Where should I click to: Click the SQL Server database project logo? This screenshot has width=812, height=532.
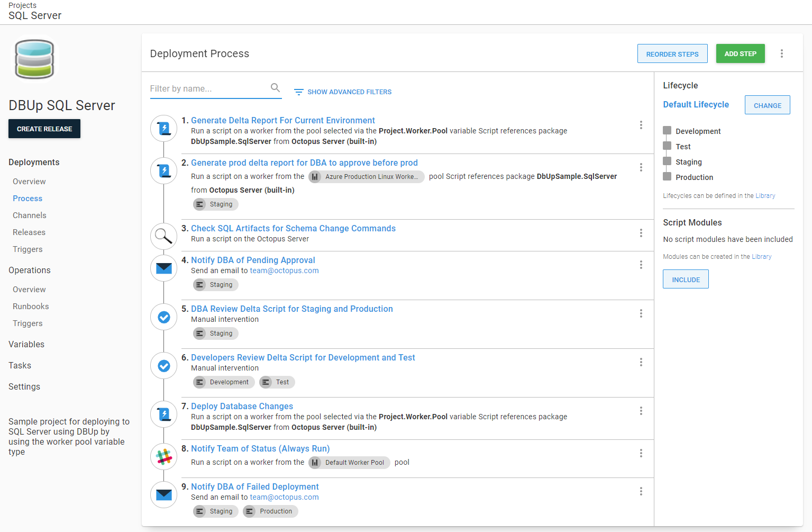tap(34, 59)
